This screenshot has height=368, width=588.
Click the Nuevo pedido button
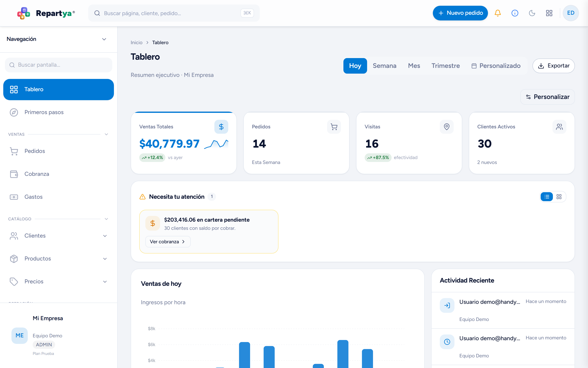(460, 13)
